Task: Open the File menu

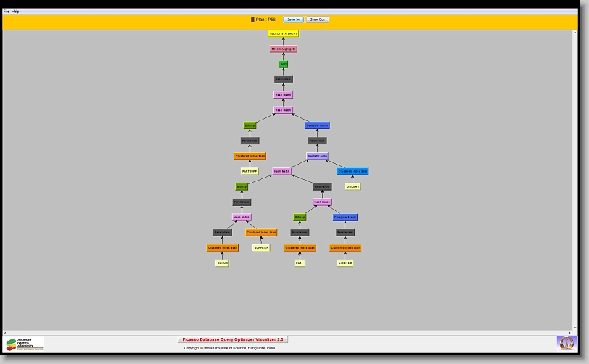Action: [7, 12]
